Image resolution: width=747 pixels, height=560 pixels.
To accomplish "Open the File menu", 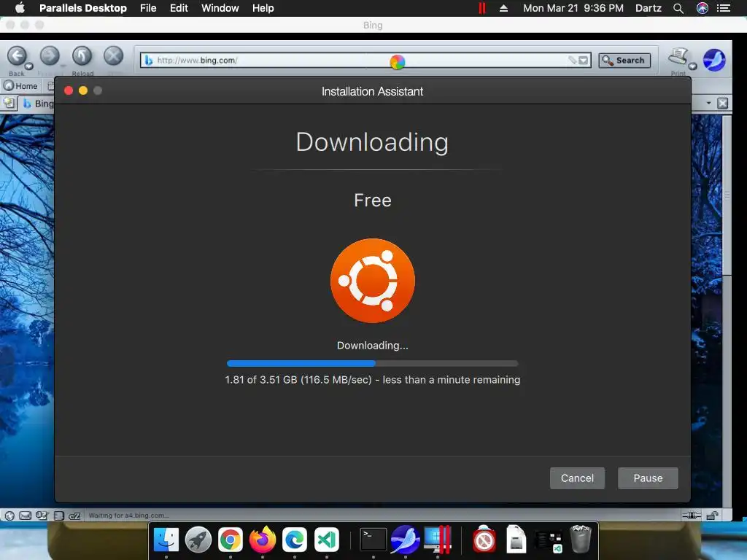I will [x=148, y=8].
